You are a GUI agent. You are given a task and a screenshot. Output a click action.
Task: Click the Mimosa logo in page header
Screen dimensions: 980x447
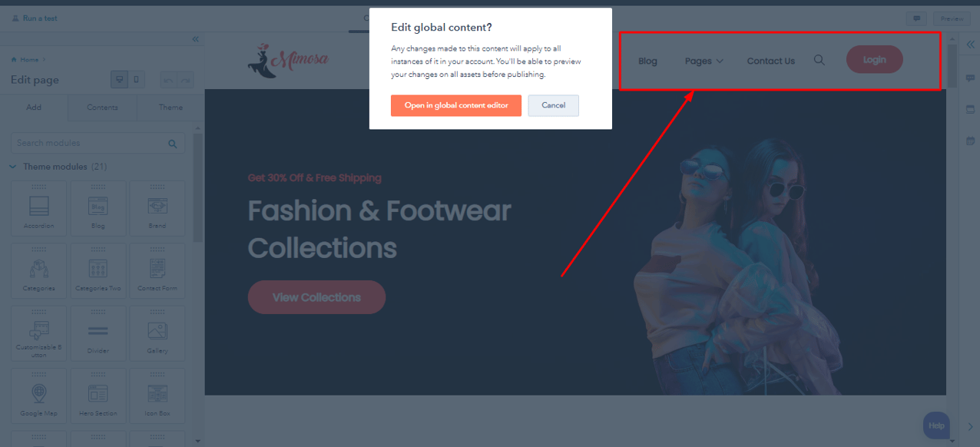coord(287,61)
